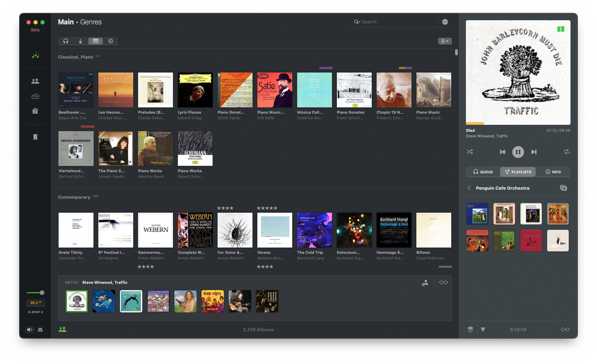Click the glasses icon below the playlist panel
597x364 pixels.
pyautogui.click(x=565, y=329)
